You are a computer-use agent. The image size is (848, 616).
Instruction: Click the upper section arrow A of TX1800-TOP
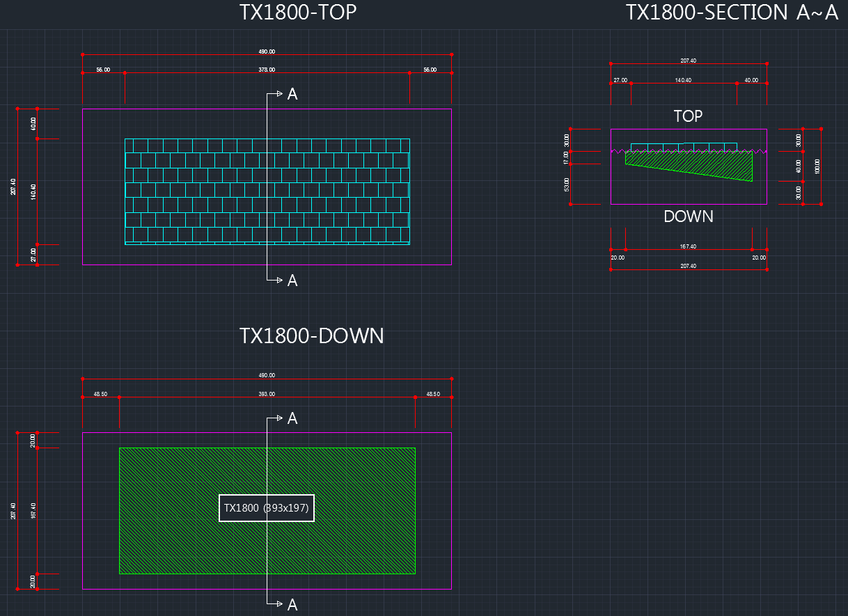[292, 95]
